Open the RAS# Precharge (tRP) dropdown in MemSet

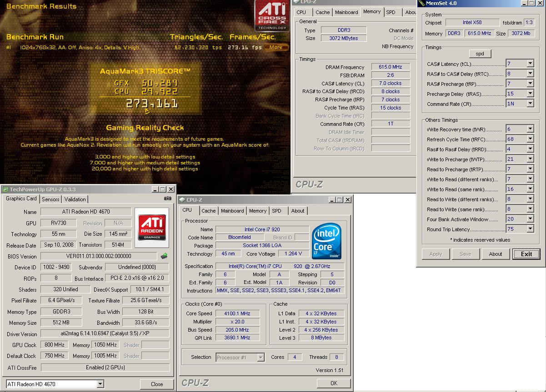(x=530, y=84)
